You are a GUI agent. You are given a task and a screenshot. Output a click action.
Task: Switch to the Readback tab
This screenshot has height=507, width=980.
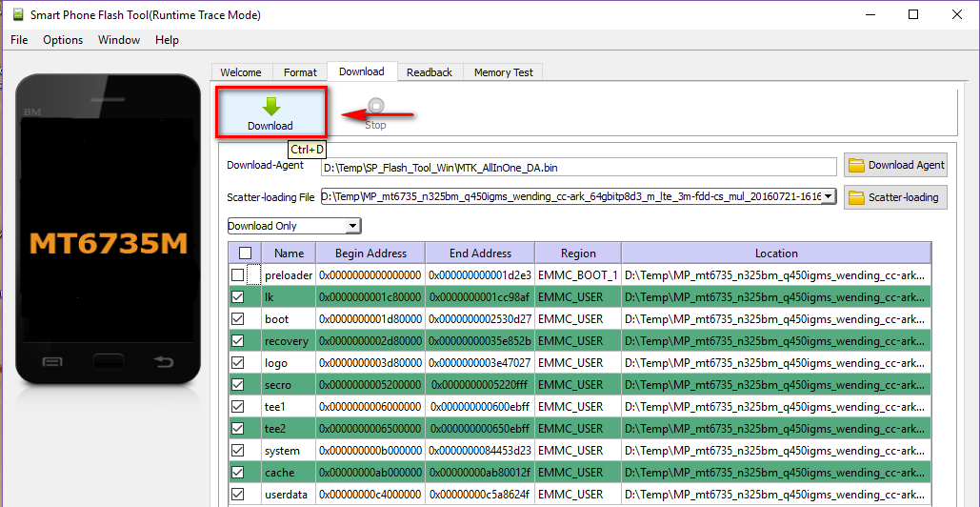(x=430, y=72)
